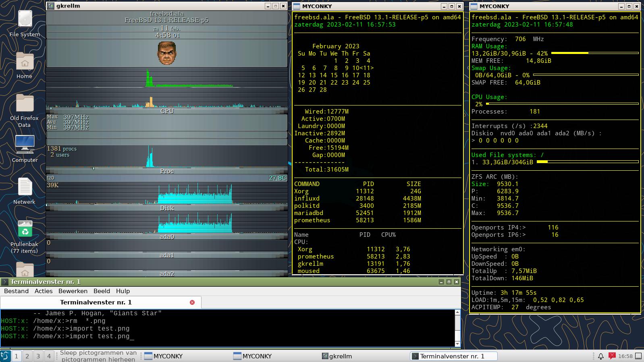This screenshot has width=644, height=362.
Task: Click the Doom face in gkrellm
Action: (x=167, y=53)
